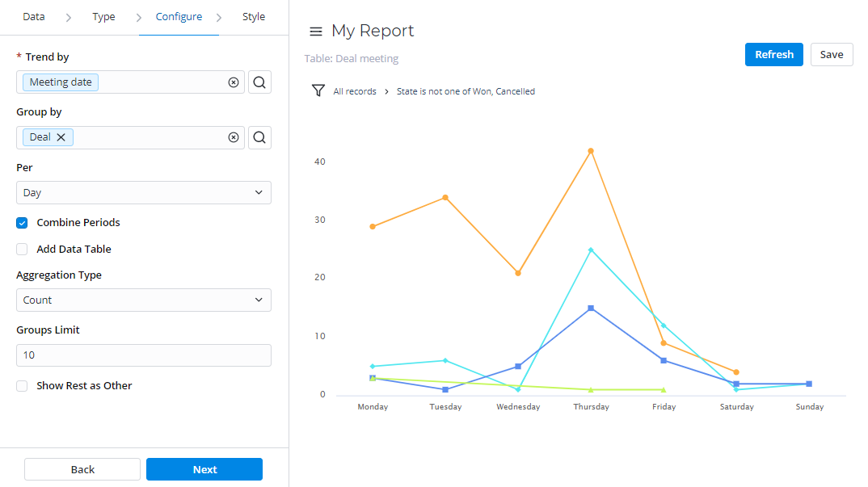This screenshot has width=868, height=487.
Task: Open search lookup for Group by
Action: 259,137
